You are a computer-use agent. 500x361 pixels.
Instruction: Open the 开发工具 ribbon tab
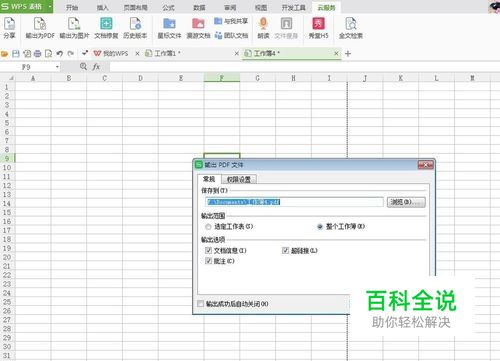click(293, 7)
